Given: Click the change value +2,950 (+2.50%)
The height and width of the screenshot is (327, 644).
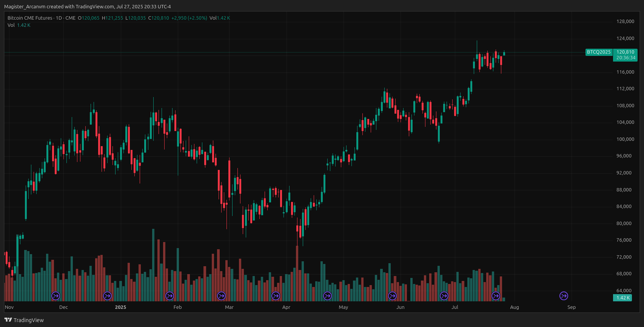Looking at the screenshot, I should (x=189, y=18).
